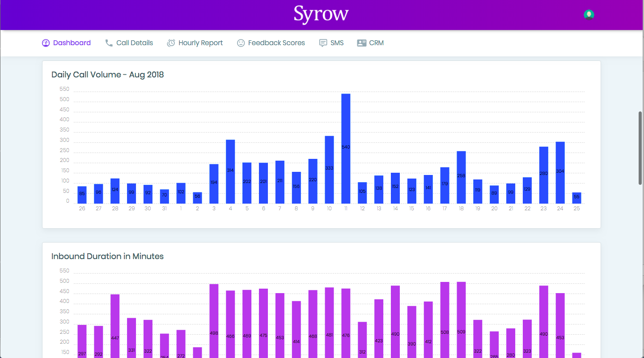Screen dimensions: 644x358
Task: Select the blue bar labeled 258
Action: pyautogui.click(x=461, y=178)
